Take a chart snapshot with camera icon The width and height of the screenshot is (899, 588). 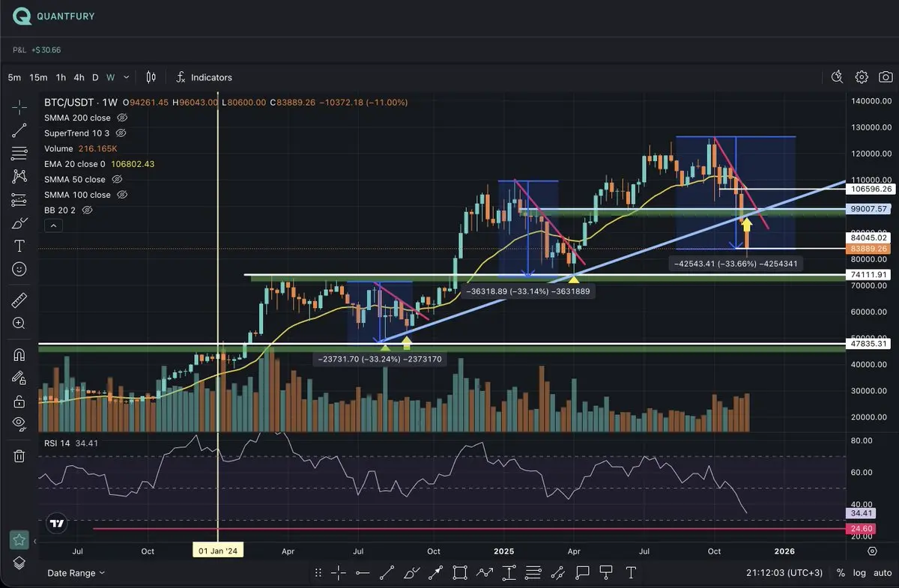click(x=886, y=77)
